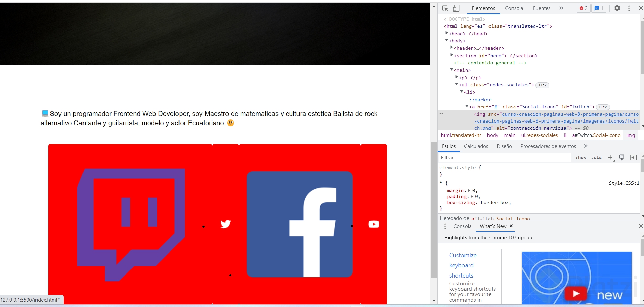Show more styles sidebar tabs

[x=586, y=146]
